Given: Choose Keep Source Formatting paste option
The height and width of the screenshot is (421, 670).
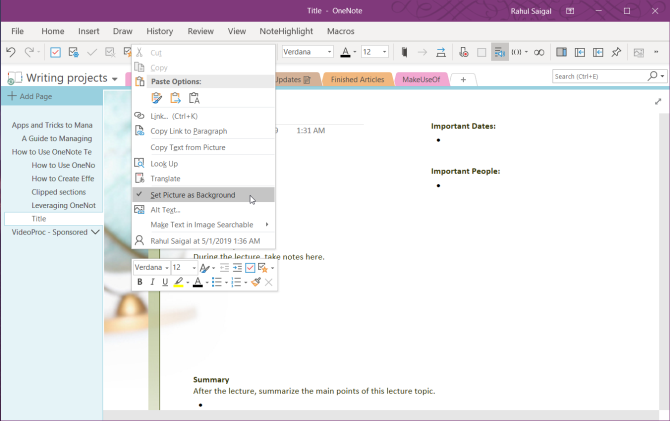Looking at the screenshot, I should [157, 98].
